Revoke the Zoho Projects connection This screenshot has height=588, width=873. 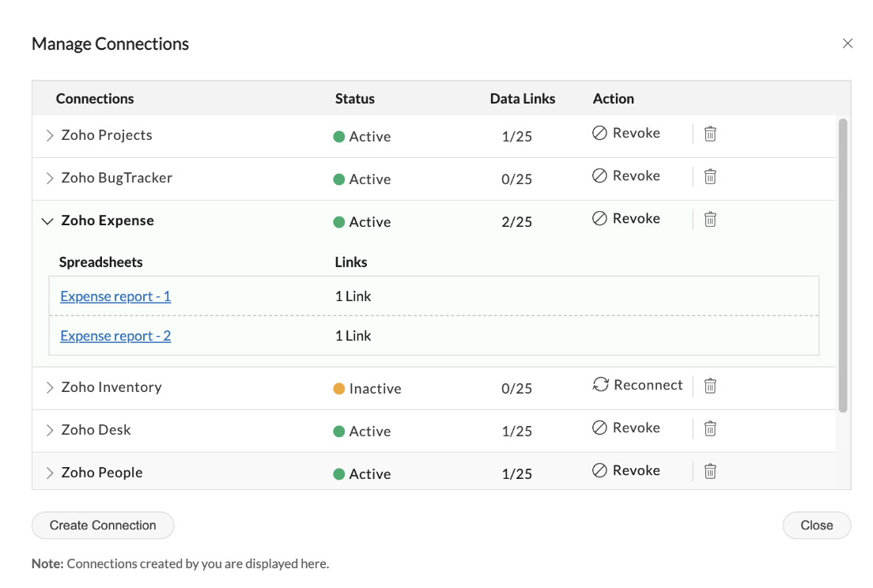click(x=626, y=134)
